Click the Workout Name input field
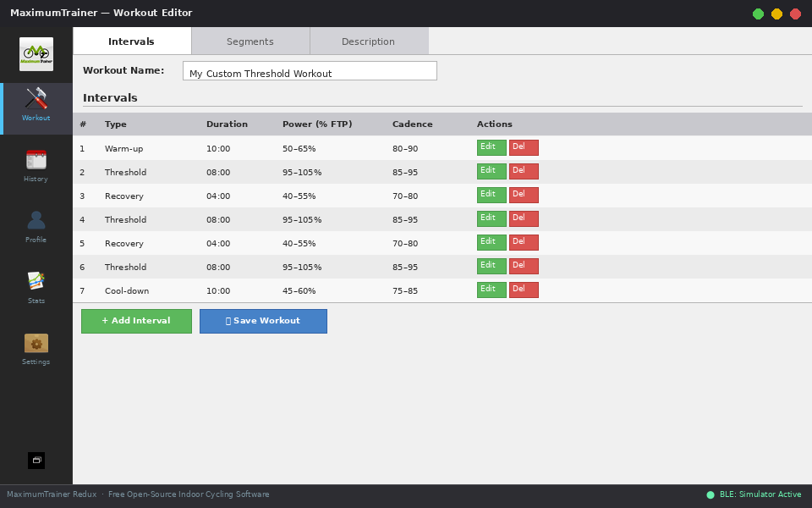812x508 pixels. tap(310, 70)
